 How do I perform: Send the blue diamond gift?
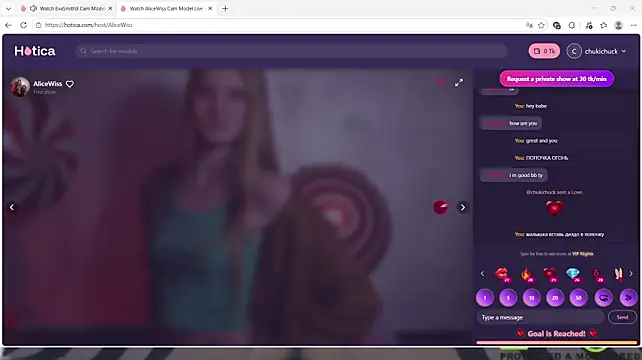573,274
